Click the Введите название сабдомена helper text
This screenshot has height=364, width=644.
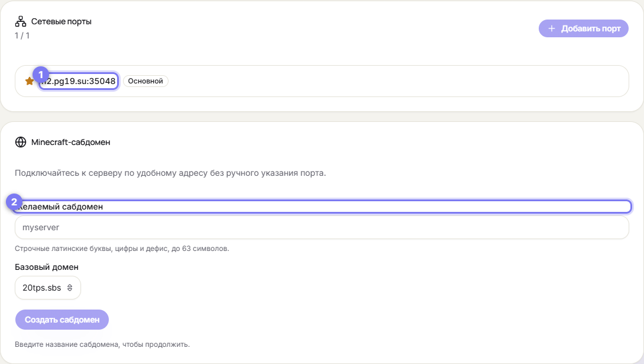point(102,344)
